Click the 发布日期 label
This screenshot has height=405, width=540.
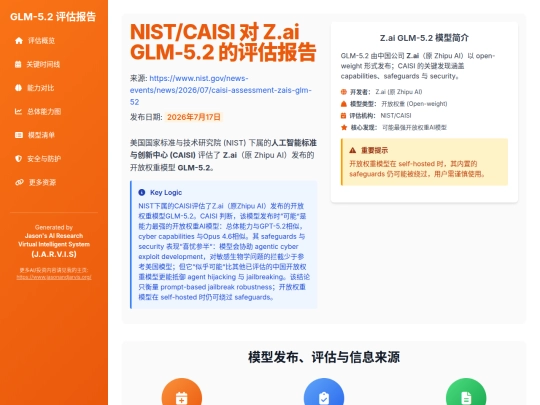point(146,117)
